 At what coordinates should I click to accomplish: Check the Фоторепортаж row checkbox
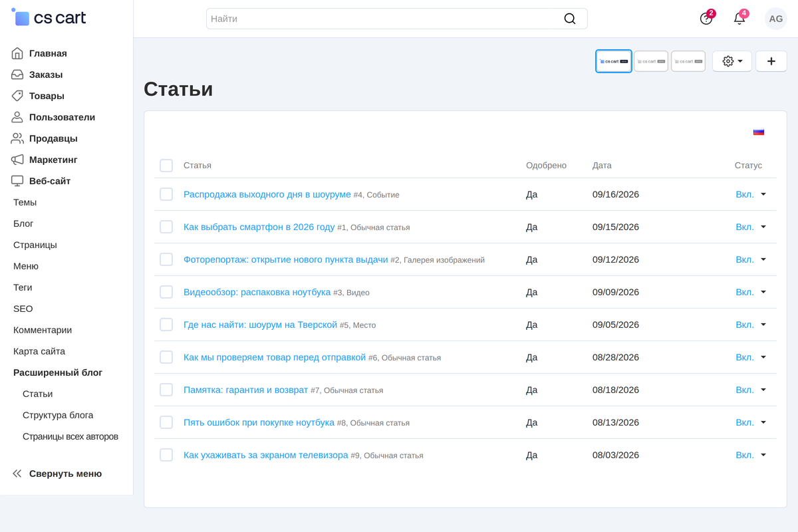[x=166, y=259]
